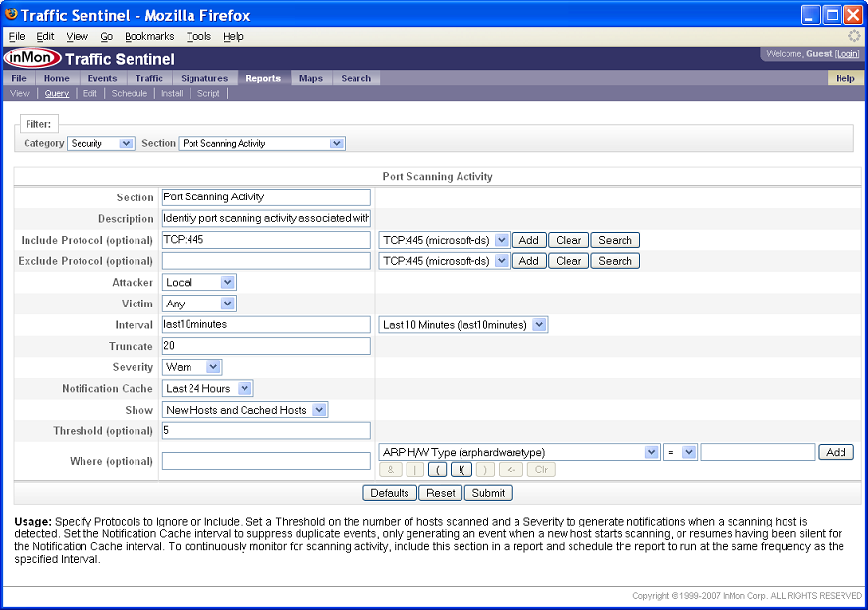This screenshot has height=610, width=868.
Task: Switch to the Traffic tab
Action: (x=149, y=78)
